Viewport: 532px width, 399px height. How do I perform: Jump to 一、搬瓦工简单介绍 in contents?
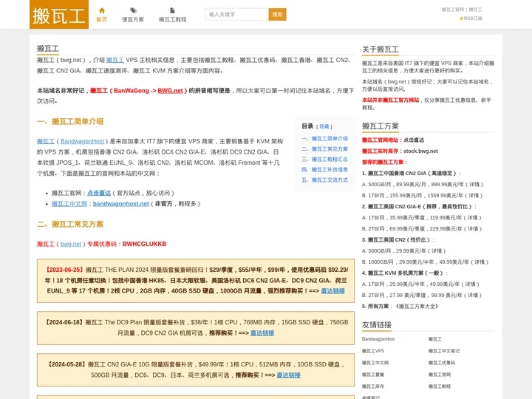click(324, 139)
